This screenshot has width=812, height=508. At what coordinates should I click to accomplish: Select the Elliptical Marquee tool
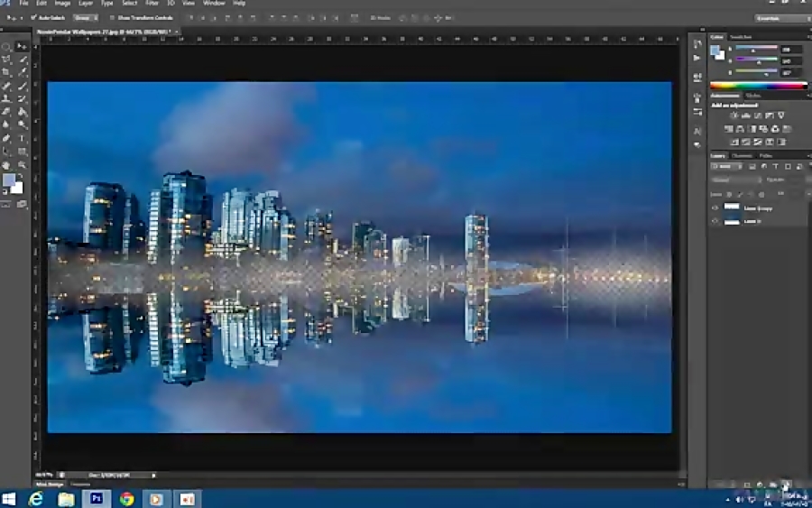6,47
